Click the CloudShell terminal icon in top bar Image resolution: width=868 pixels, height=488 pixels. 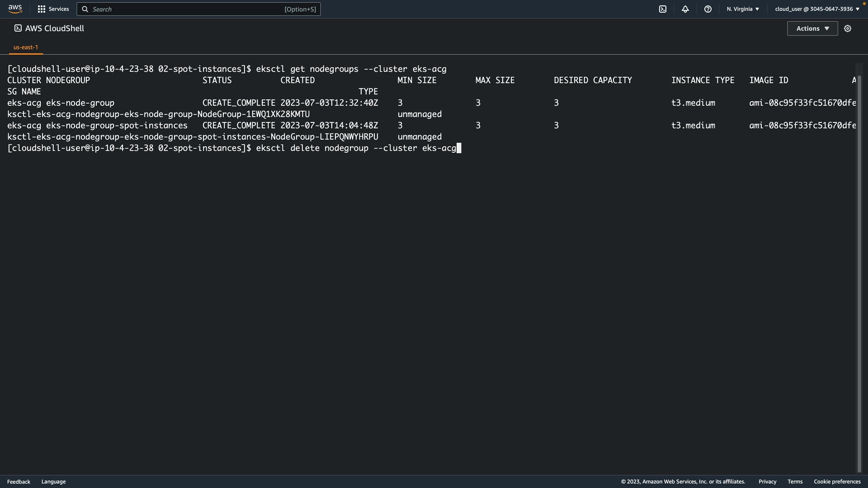click(663, 9)
